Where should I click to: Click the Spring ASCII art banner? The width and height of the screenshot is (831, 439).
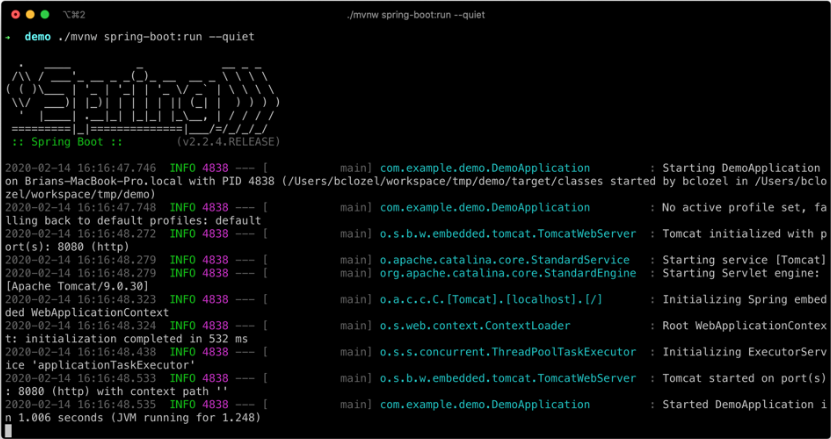point(142,101)
